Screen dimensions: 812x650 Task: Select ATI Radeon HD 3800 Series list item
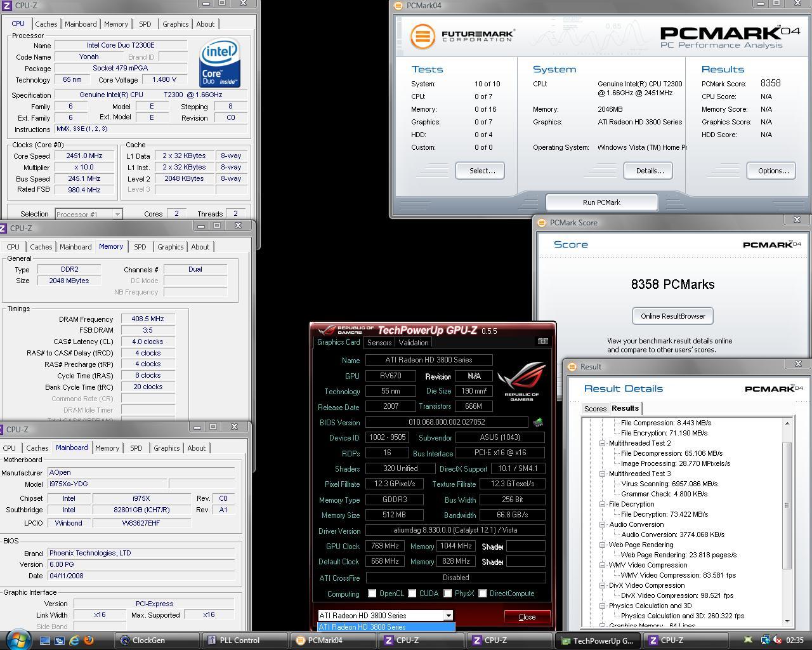[x=386, y=627]
